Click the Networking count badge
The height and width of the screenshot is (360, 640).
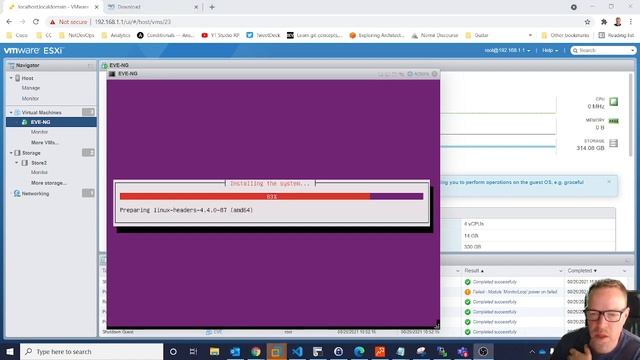click(88, 193)
